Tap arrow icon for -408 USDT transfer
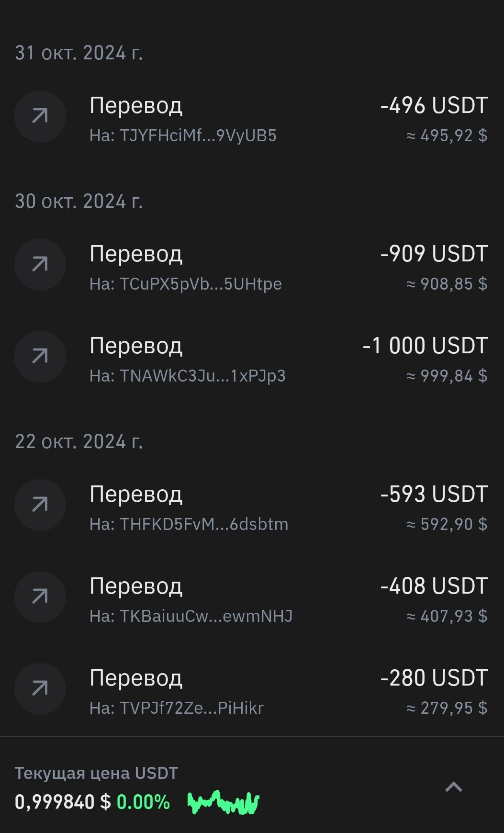 pos(40,597)
